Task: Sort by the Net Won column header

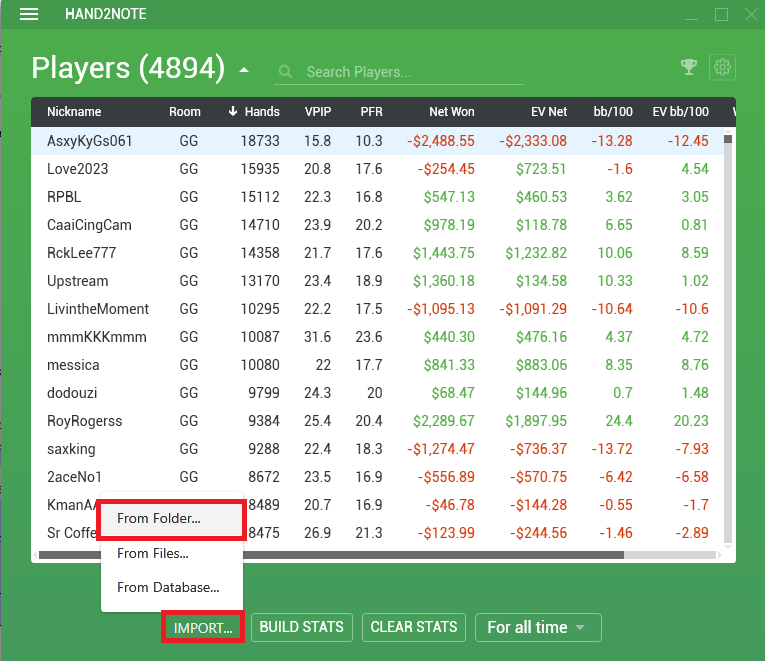Action: click(x=451, y=112)
